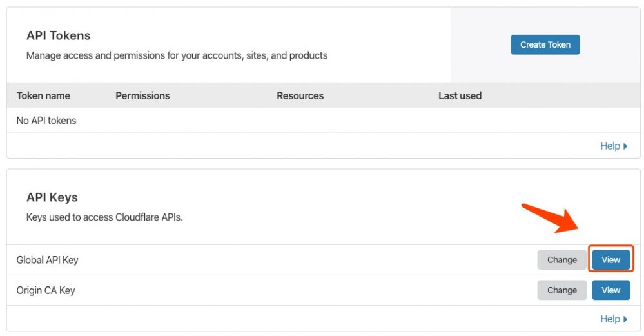This screenshot has height=336, width=644.
Task: Click the API Keys section heading
Action: coord(52,197)
